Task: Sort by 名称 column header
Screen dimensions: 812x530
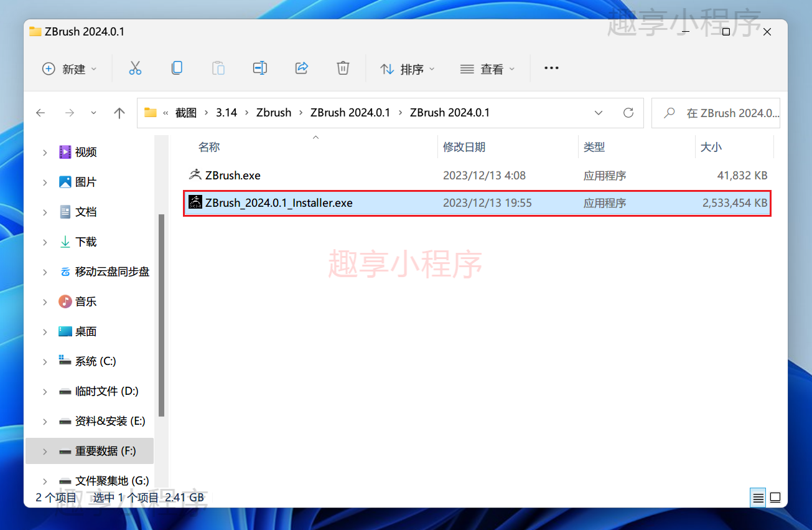Action: [x=209, y=147]
